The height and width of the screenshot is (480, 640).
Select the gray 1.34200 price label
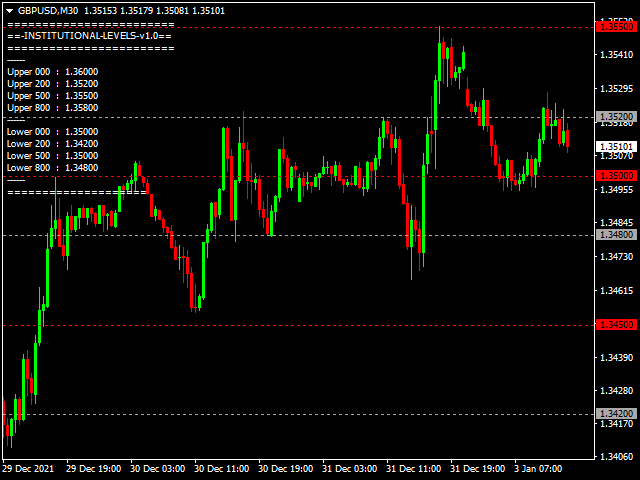[x=616, y=413]
